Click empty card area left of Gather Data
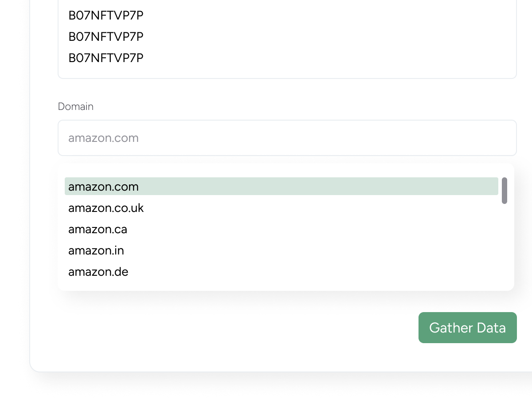Image resolution: width=532 pixels, height=399 pixels. [222, 328]
